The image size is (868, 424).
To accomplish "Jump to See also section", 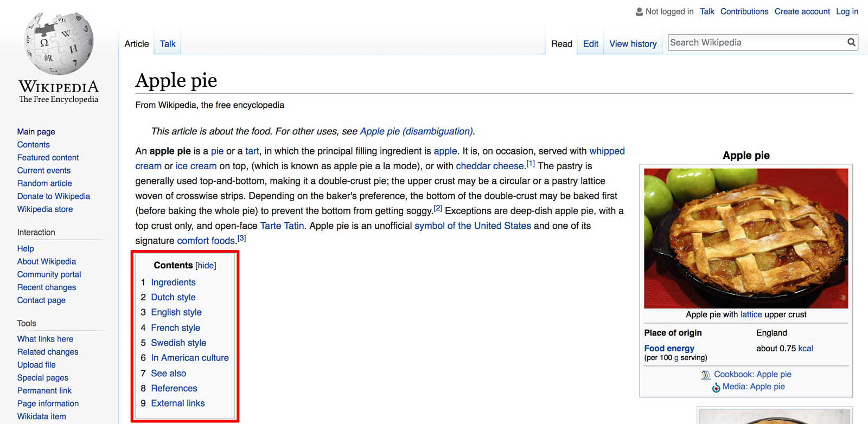I will 168,374.
